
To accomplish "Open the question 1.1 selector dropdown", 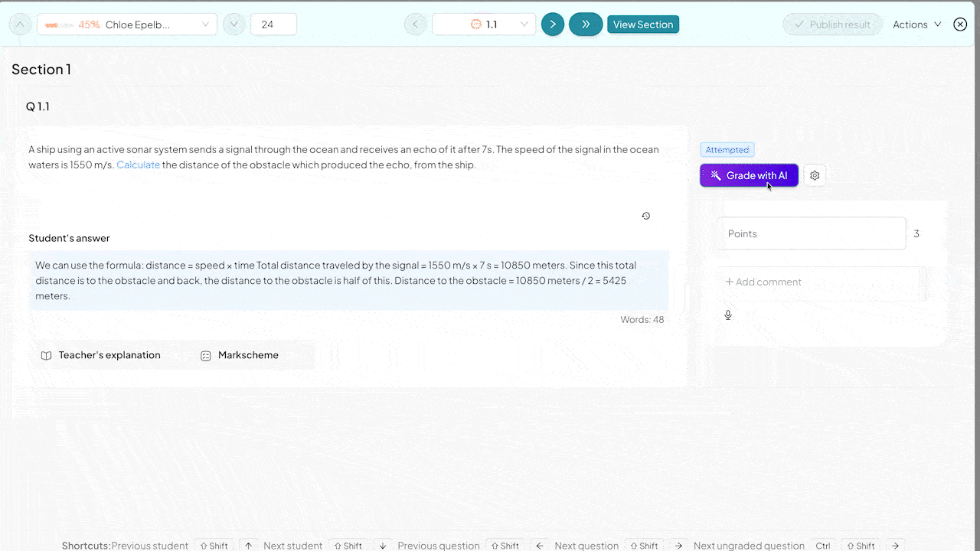I will click(x=484, y=24).
